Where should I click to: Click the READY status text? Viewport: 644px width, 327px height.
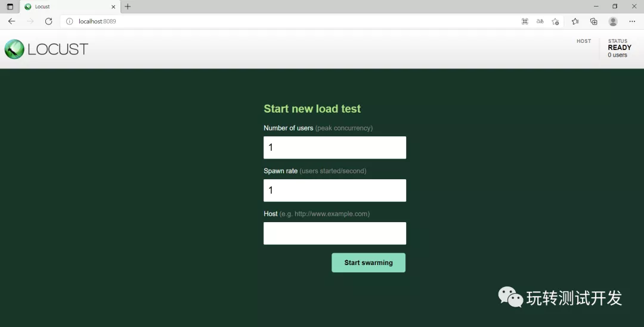coord(620,48)
